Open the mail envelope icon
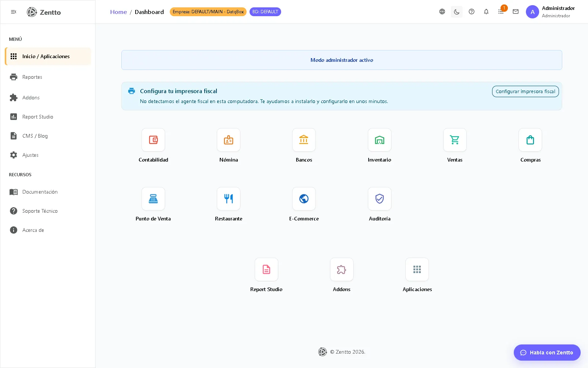 tap(516, 12)
